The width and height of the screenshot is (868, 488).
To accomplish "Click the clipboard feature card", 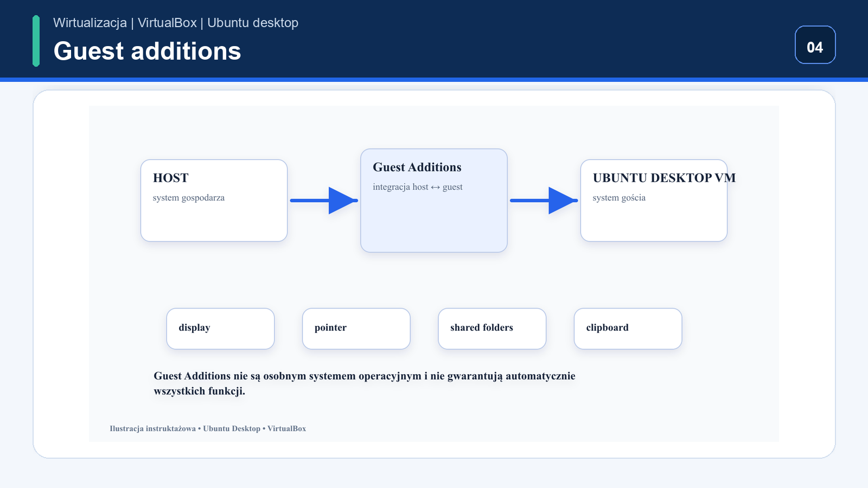I will coord(628,329).
